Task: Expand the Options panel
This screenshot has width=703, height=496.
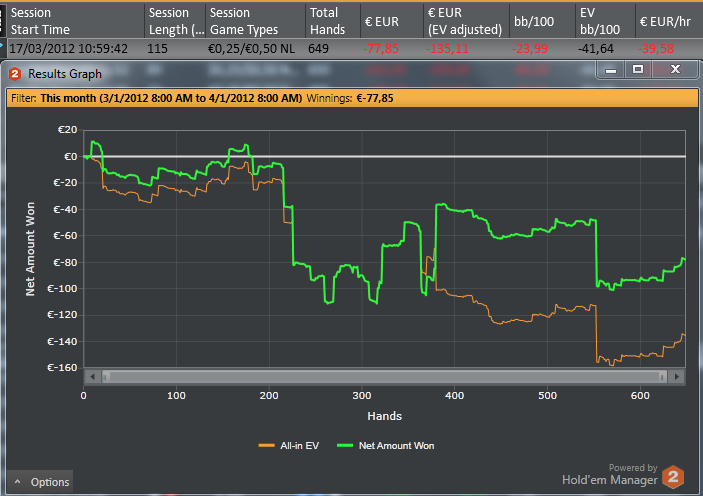Action: (x=40, y=482)
